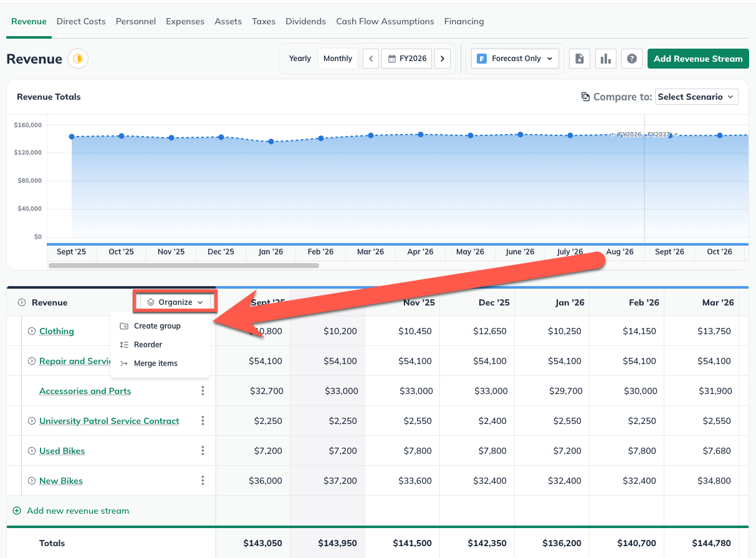Open the Direct Costs tab
The height and width of the screenshot is (558, 756).
point(81,21)
